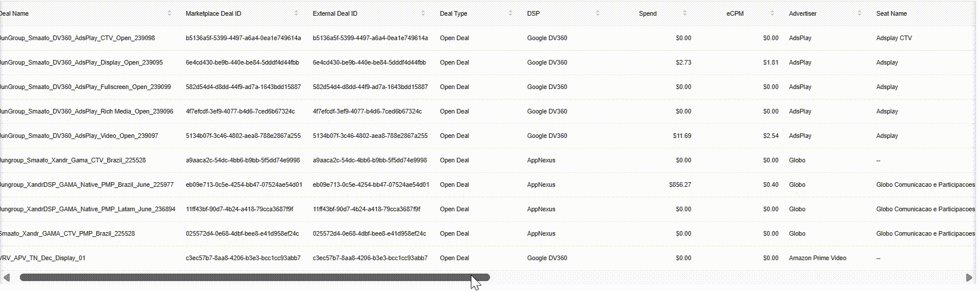The height and width of the screenshot is (291, 980).
Task: Click Marketplace Deal ID eb09e713-0c5e-4254-bb47-07524ae54d01
Action: [x=244, y=184]
